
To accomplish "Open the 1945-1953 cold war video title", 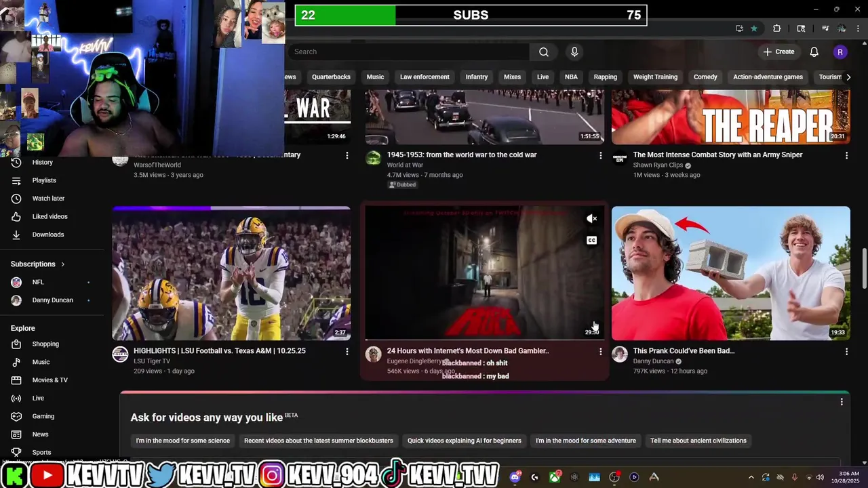I will click(x=462, y=155).
